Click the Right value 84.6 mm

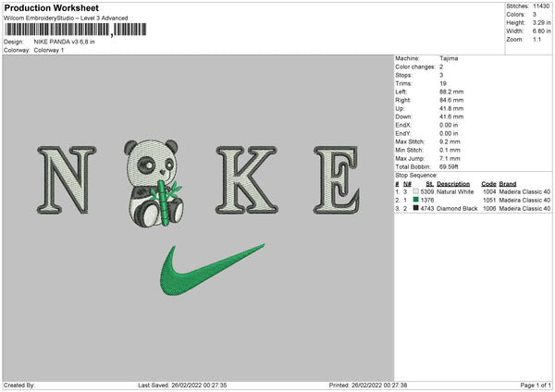point(451,100)
